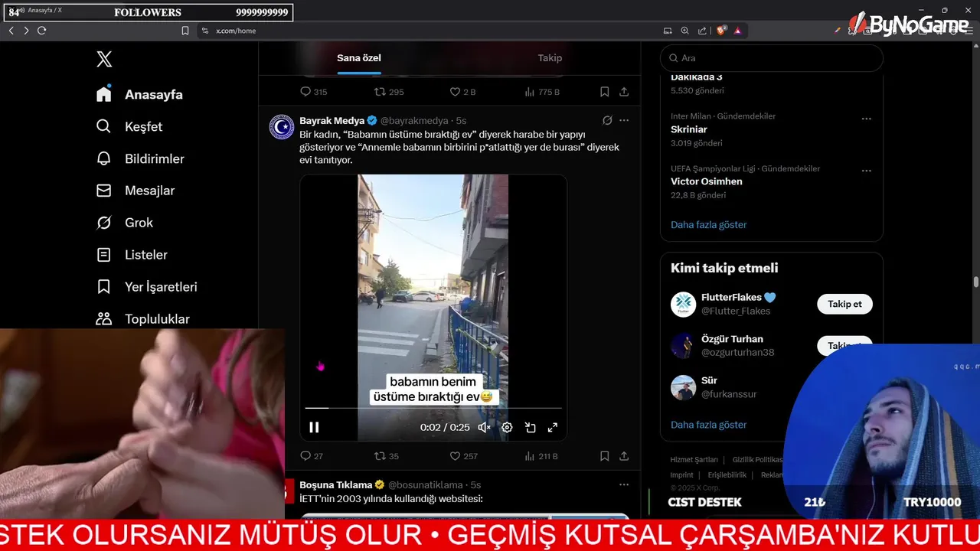Open Brave Shields icon
This screenshot has height=551, width=980.
[721, 31]
